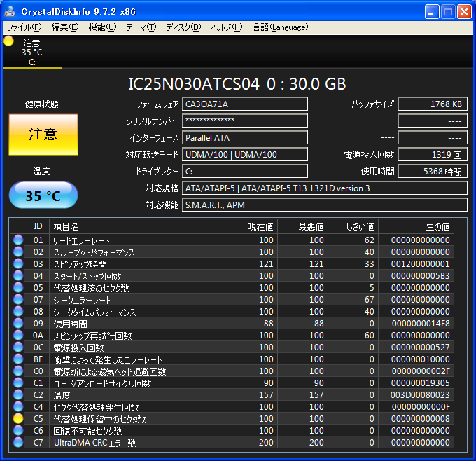Click the status icon for attribute 0A
Viewport: 476px width, 461px height.
[18, 335]
